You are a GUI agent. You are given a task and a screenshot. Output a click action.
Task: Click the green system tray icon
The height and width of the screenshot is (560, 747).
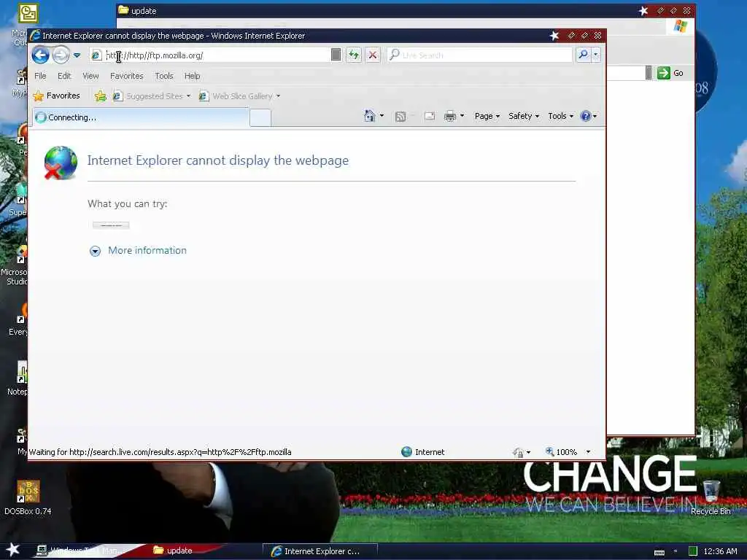coord(693,551)
